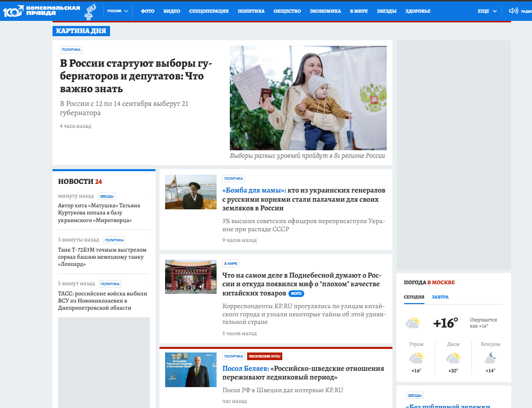This screenshot has width=532, height=408.
Task: Go to the Экономика section
Action: pyautogui.click(x=325, y=11)
